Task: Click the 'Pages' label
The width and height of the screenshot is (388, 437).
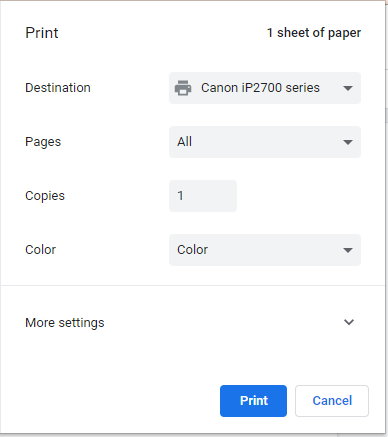Action: coord(43,142)
